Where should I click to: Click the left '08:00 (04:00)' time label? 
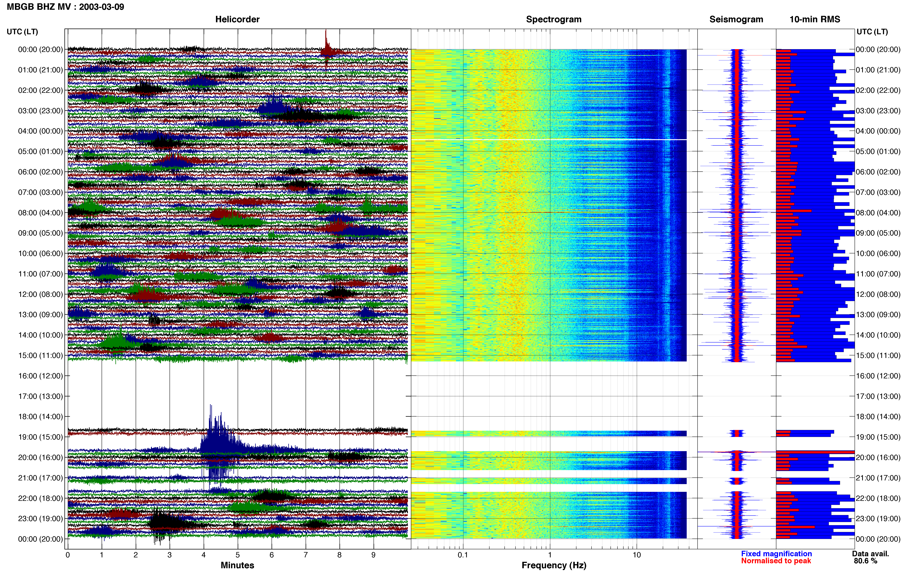[x=41, y=212]
